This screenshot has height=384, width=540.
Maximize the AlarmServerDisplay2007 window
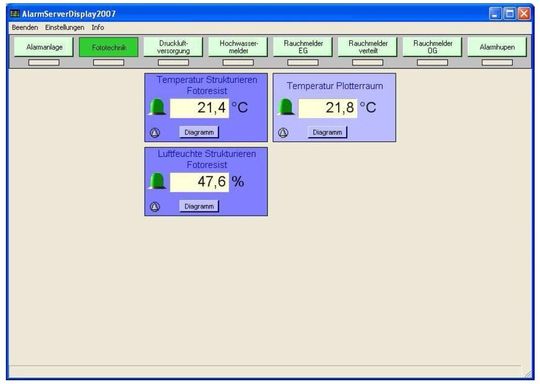click(510, 14)
